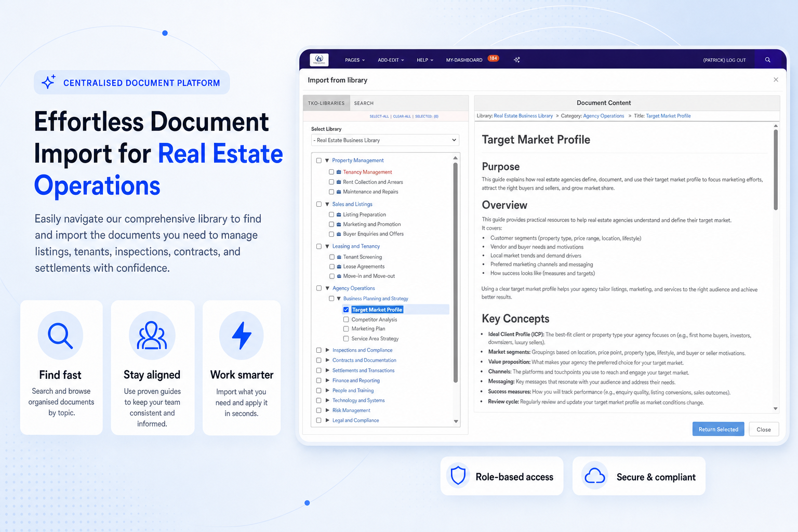Click the Role-based access shield icon
The image size is (798, 532).
pos(458,476)
